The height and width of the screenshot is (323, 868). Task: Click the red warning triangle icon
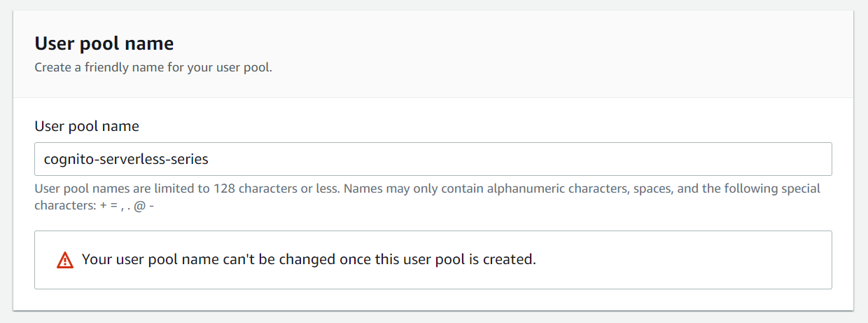pos(65,260)
